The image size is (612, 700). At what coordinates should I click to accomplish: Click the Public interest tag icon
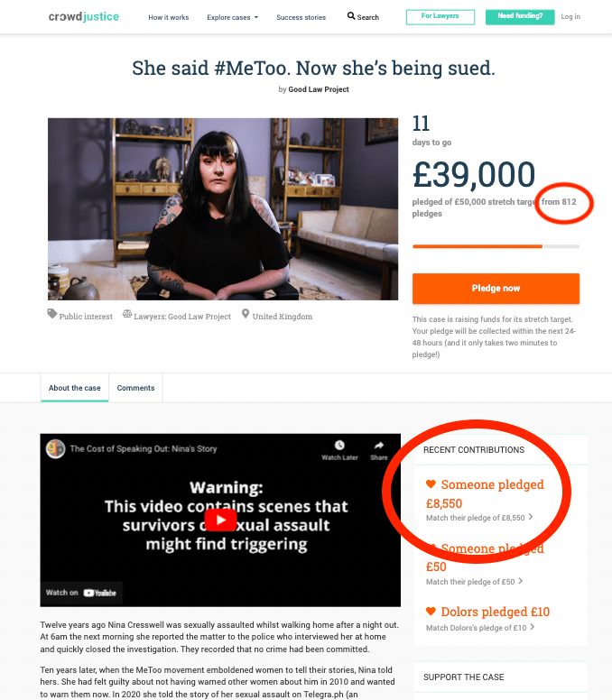[x=52, y=316]
